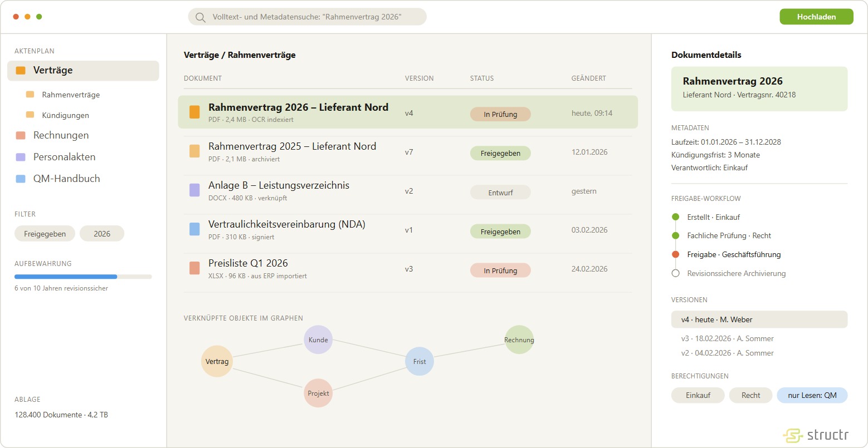The height and width of the screenshot is (448, 868).
Task: Click the search magnifier icon
Action: (x=201, y=17)
